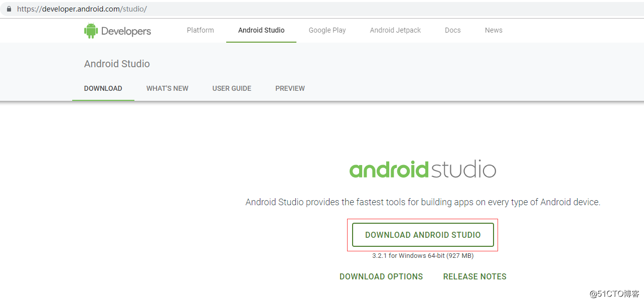
Task: Open the DOWNLOAD OPTIONS link
Action: [381, 276]
